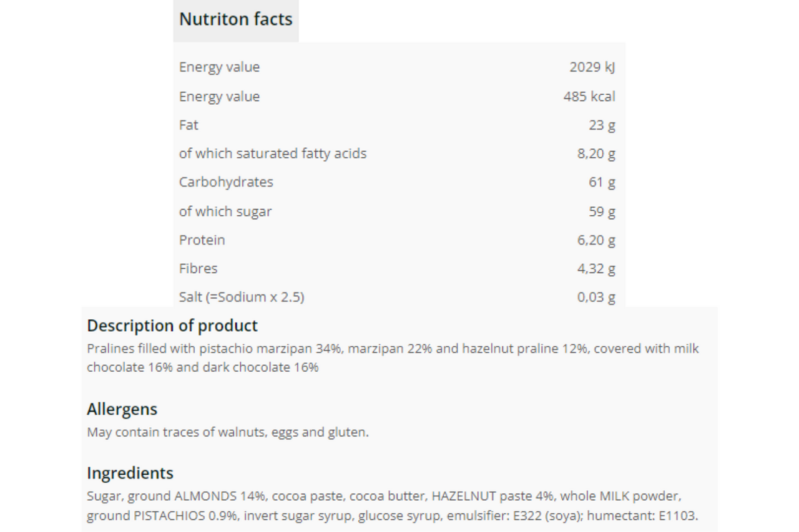This screenshot has width=799, height=532.
Task: Click 'of which saturated fatty acids' label
Action: coord(273,153)
